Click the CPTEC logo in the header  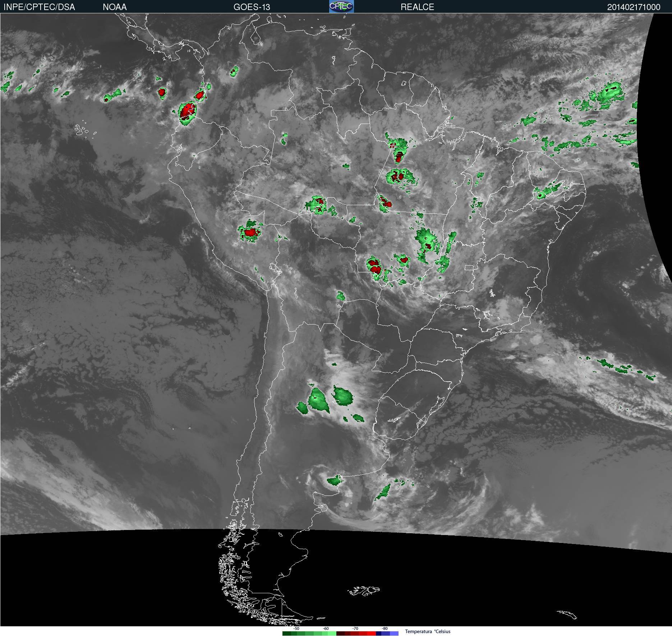[341, 6]
